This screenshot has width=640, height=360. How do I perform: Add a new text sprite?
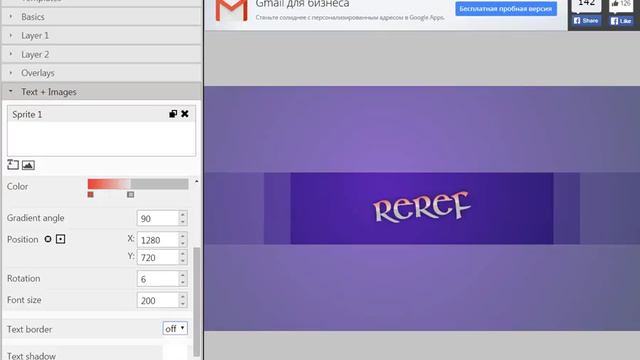tap(13, 164)
